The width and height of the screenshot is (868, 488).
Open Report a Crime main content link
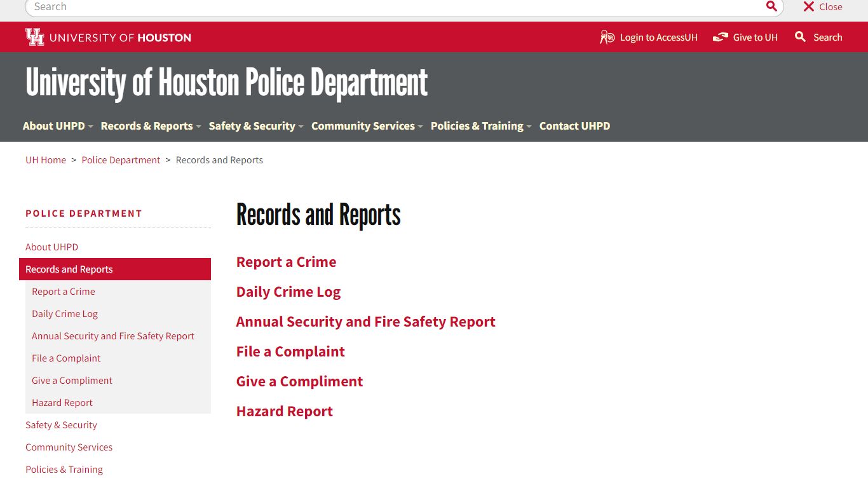(286, 262)
